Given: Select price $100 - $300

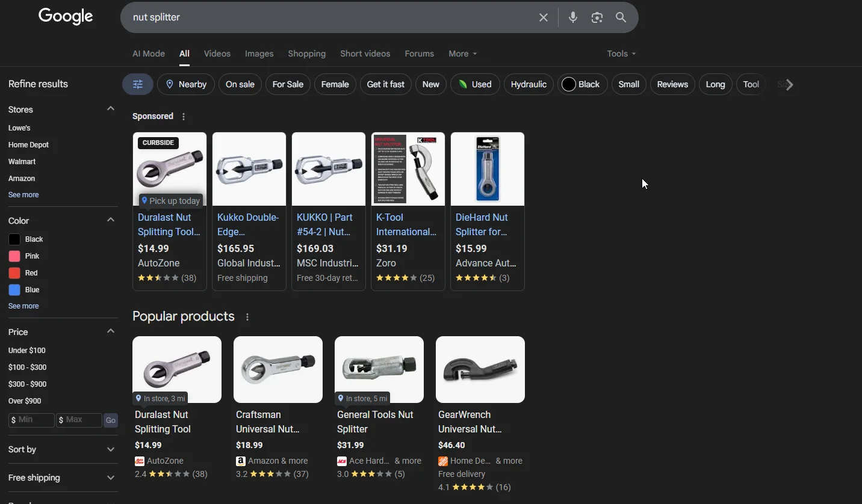Looking at the screenshot, I should (x=28, y=367).
